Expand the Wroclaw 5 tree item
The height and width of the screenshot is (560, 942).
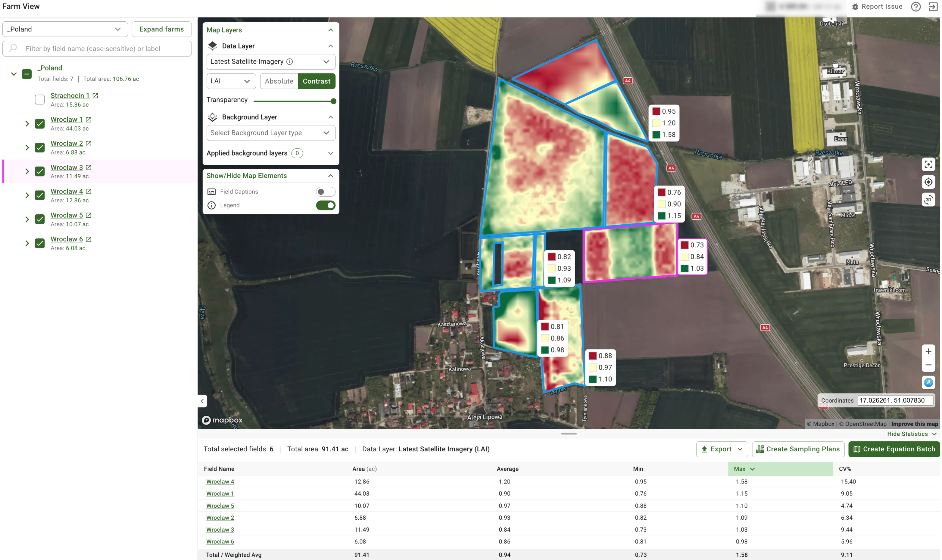27,219
